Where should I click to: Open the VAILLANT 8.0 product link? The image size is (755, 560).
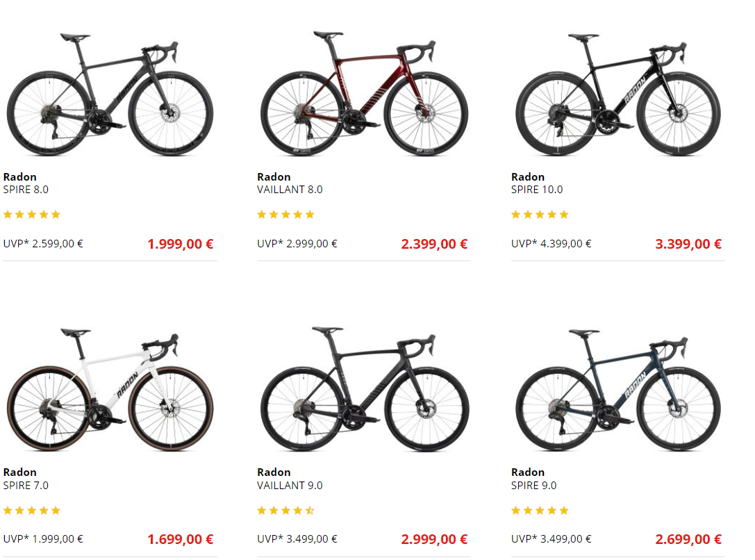coord(290,190)
